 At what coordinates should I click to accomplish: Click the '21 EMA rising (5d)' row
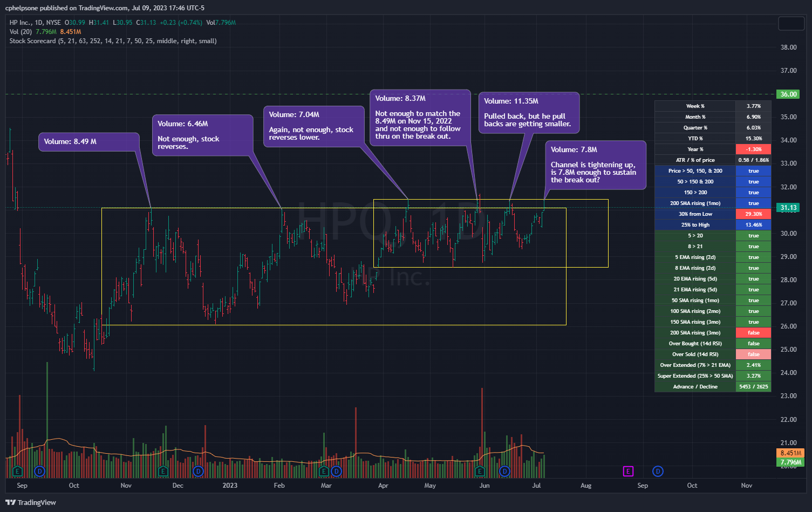point(713,290)
